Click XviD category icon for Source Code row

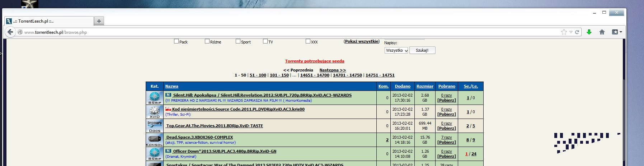(155, 112)
